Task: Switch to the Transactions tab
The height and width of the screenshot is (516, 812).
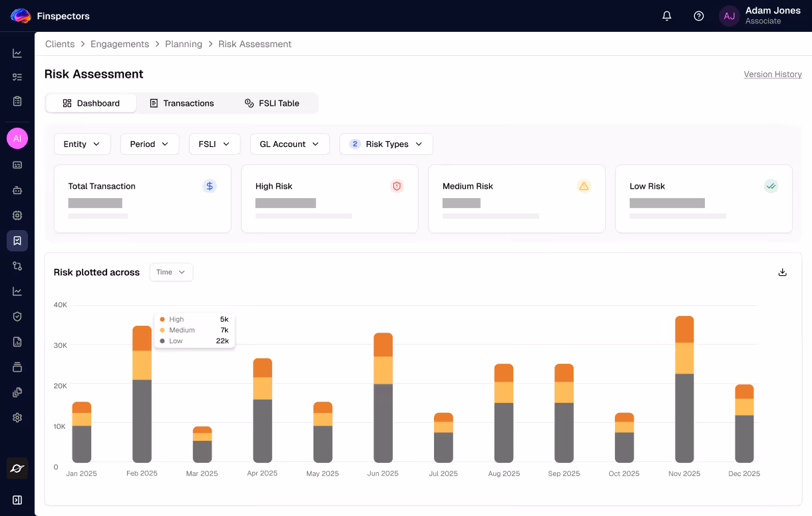Action: click(182, 103)
